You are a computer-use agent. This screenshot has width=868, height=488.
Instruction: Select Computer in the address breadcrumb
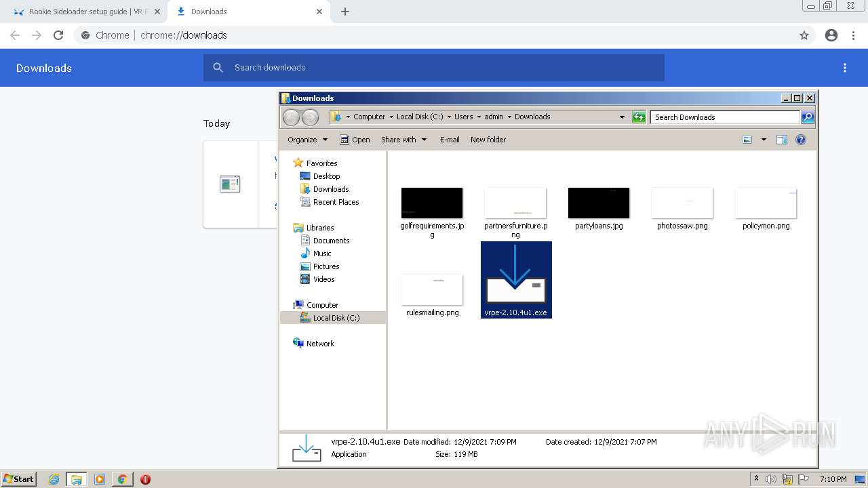pyautogui.click(x=369, y=117)
